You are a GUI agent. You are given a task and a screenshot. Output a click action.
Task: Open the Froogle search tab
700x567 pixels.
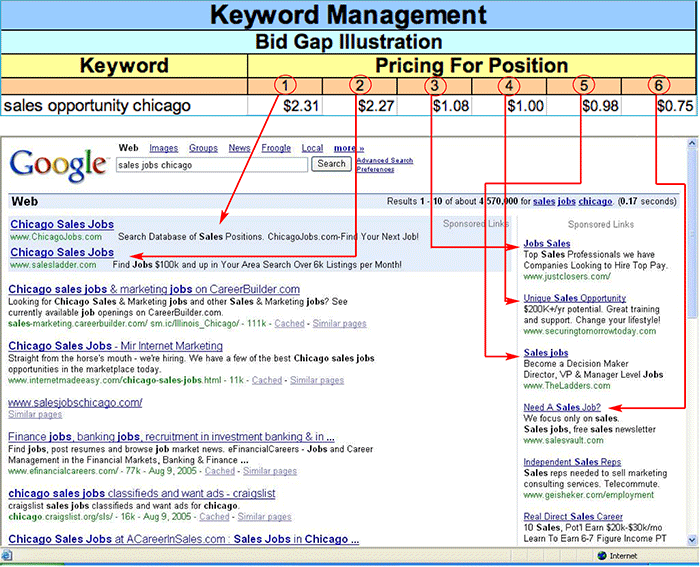click(x=276, y=148)
